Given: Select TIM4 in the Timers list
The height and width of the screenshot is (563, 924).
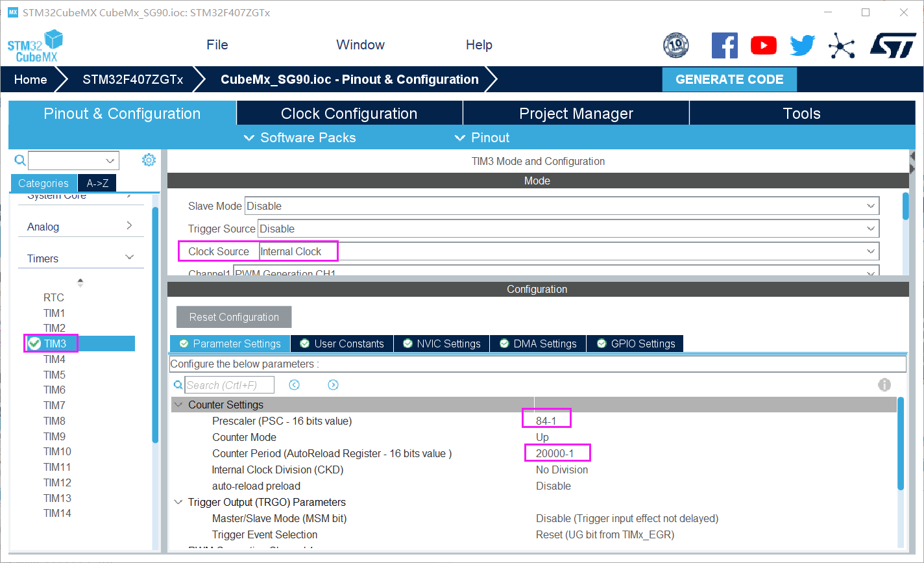Looking at the screenshot, I should coord(55,359).
